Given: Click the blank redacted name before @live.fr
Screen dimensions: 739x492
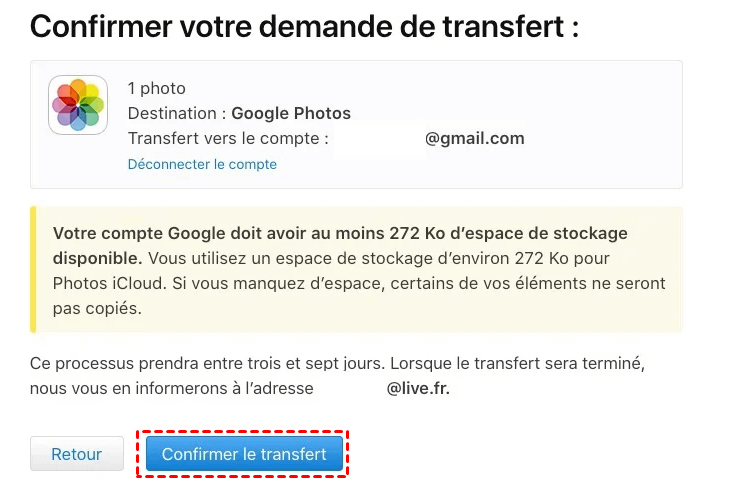Looking at the screenshot, I should coord(350,388).
